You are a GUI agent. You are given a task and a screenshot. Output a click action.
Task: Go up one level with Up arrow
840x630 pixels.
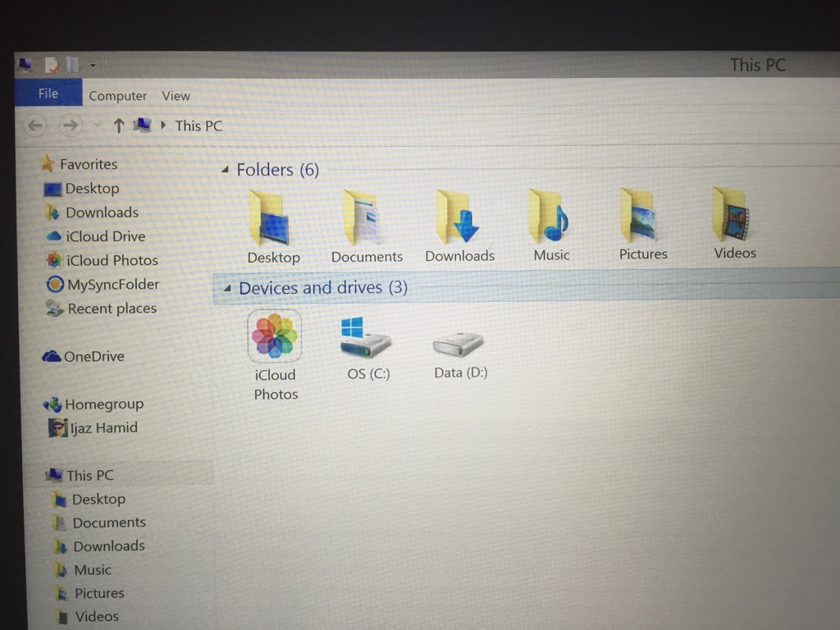point(118,126)
